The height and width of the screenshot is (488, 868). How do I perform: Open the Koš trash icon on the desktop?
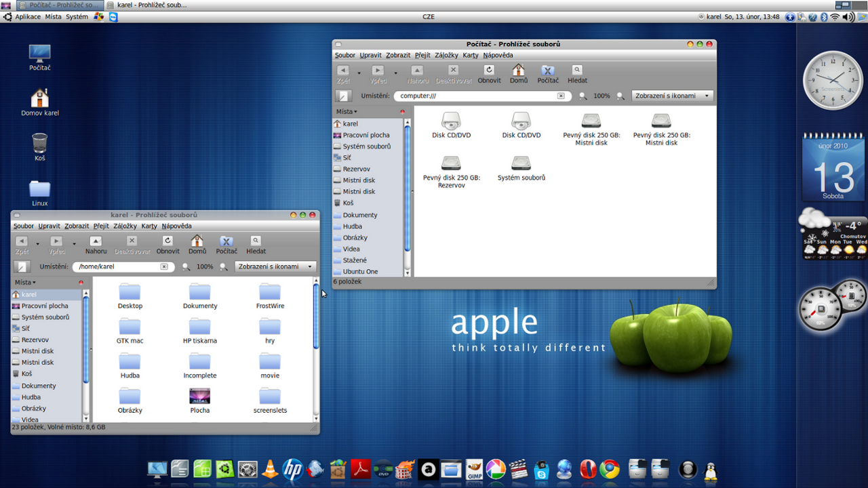(x=40, y=143)
